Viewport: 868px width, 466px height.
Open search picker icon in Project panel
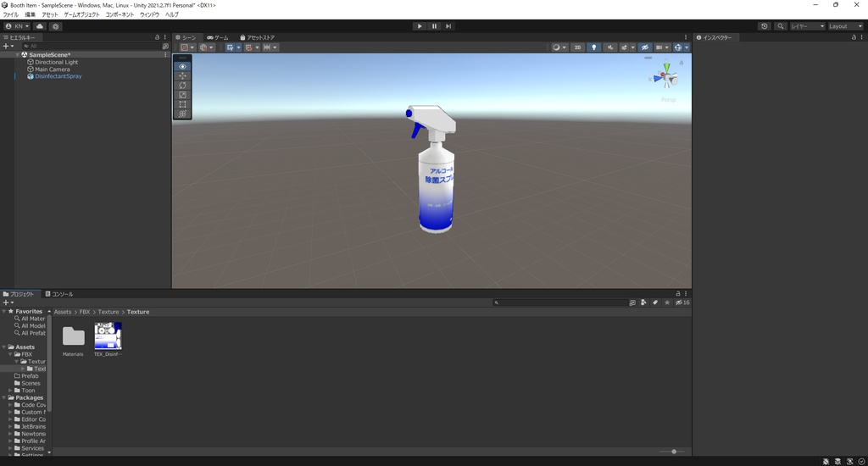tap(632, 302)
